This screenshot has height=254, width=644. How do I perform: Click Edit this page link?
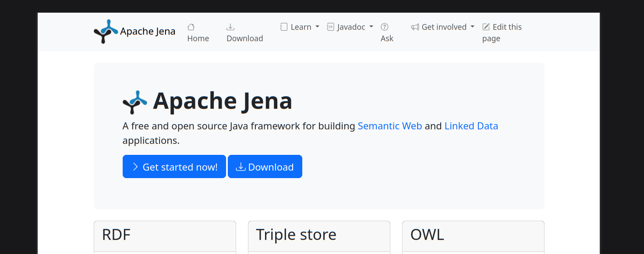coord(502,32)
